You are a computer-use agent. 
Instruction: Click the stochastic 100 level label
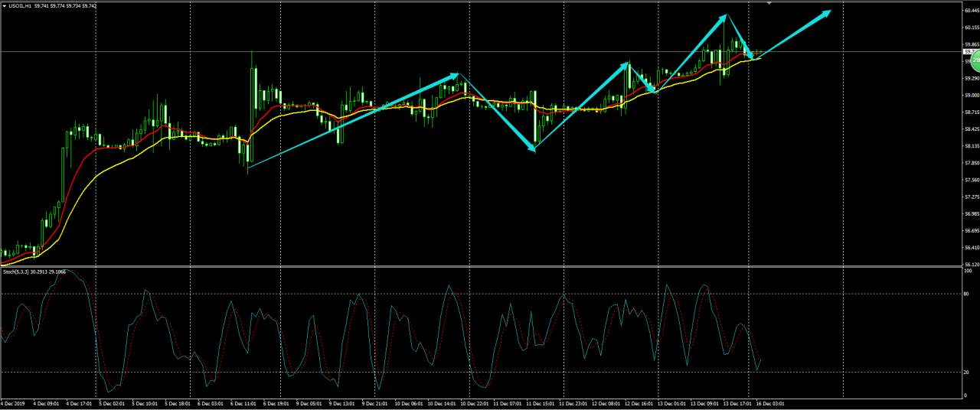969,271
